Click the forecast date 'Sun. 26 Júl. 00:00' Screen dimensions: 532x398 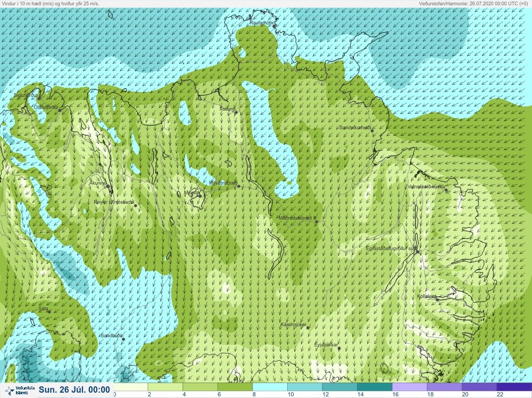tap(74, 390)
